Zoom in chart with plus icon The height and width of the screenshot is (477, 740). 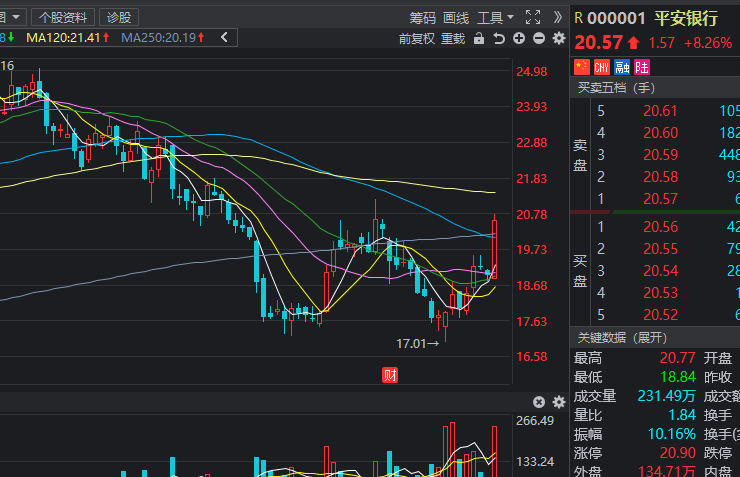click(519, 38)
